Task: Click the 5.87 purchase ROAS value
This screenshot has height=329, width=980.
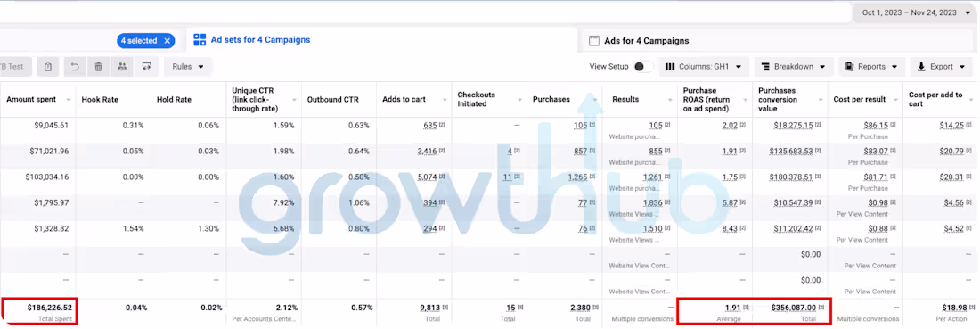Action: tap(730, 202)
